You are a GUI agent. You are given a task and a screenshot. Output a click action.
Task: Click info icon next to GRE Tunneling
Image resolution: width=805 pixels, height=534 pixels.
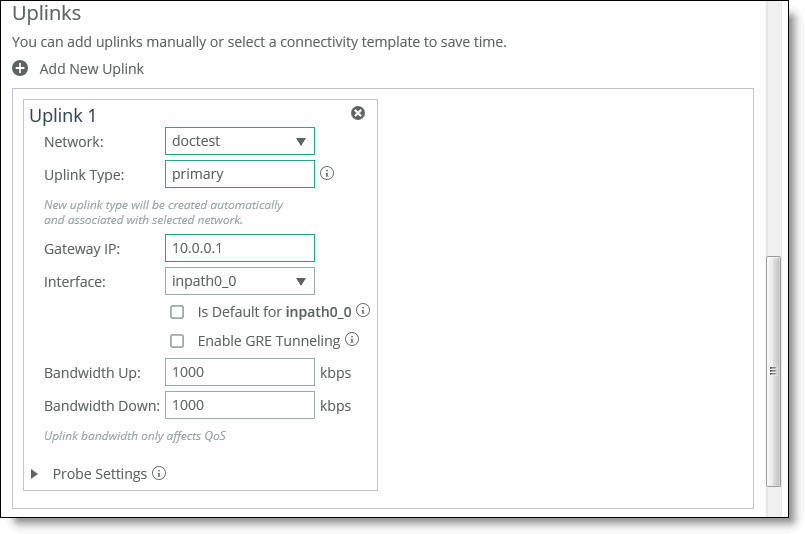(352, 340)
